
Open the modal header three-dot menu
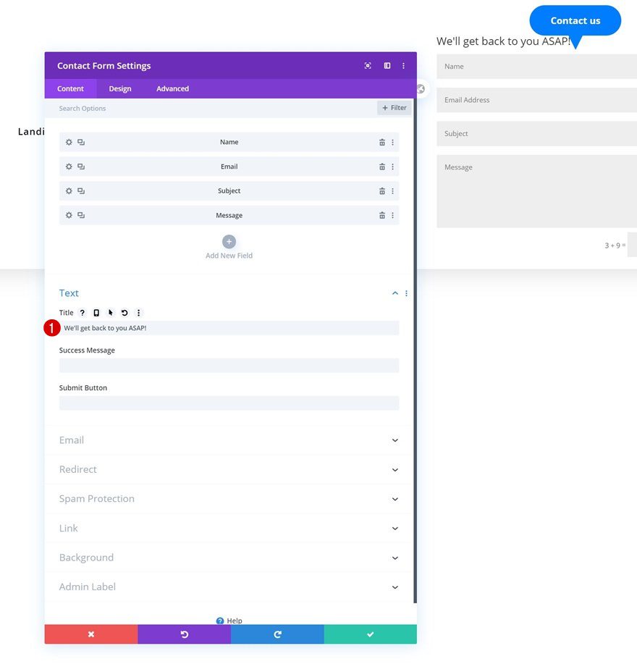point(404,65)
